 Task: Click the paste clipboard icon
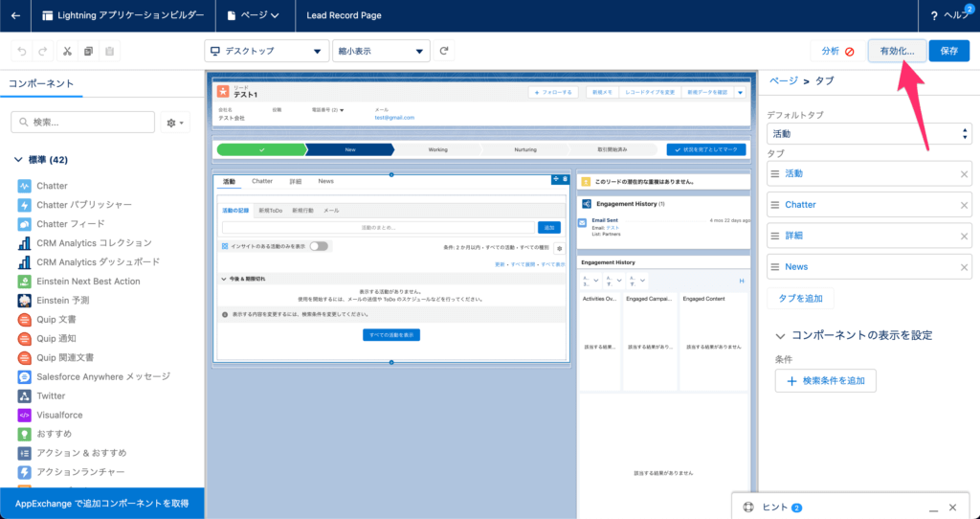click(109, 52)
